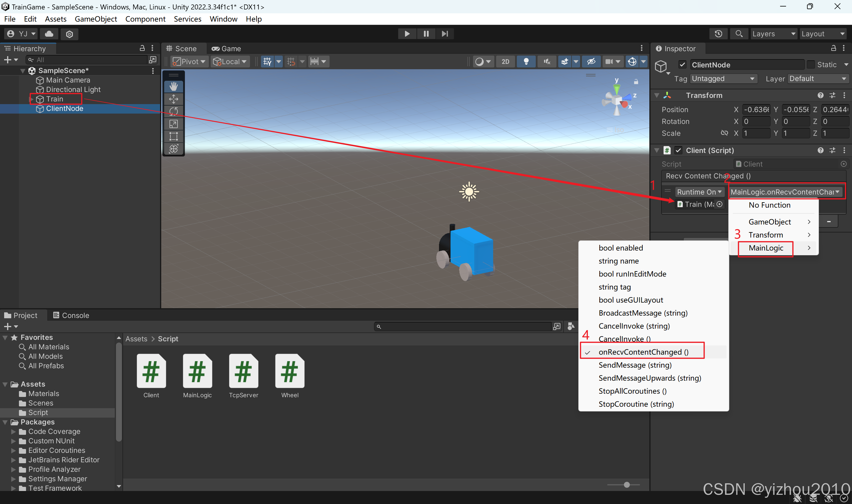The image size is (852, 504).
Task: Toggle scale proportions constraint link
Action: click(x=724, y=133)
